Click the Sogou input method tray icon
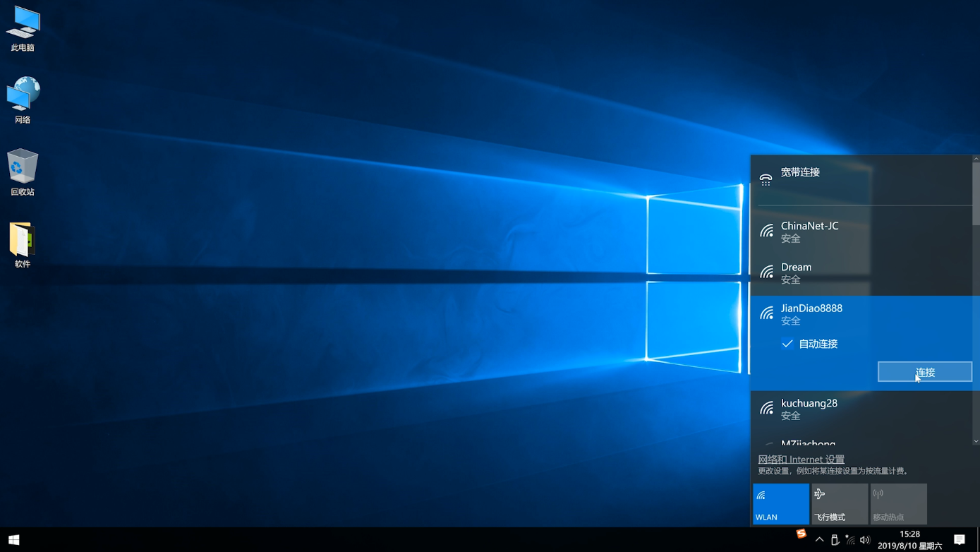Viewport: 980px width, 552px height. click(801, 534)
